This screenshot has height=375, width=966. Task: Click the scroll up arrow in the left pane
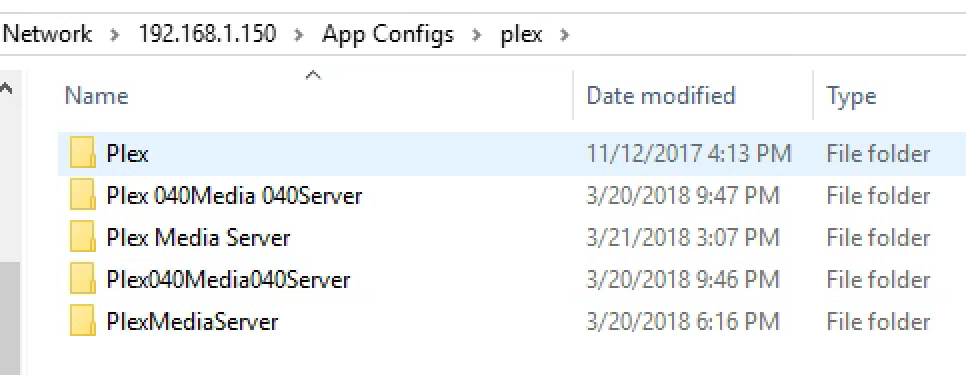pyautogui.click(x=7, y=89)
